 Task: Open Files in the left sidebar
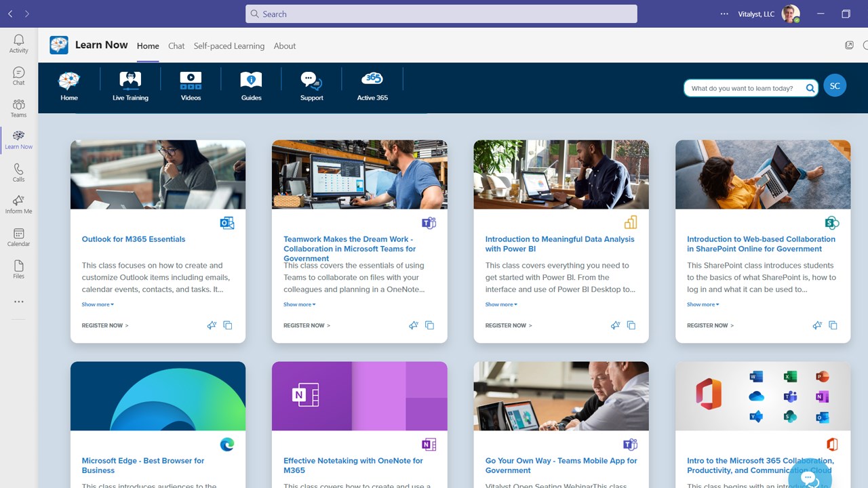pos(18,269)
